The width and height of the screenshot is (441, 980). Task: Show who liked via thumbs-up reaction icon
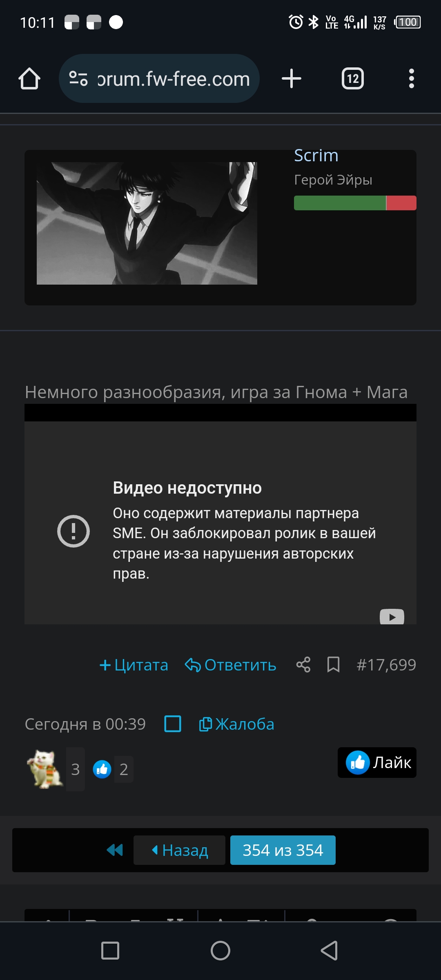click(x=102, y=769)
